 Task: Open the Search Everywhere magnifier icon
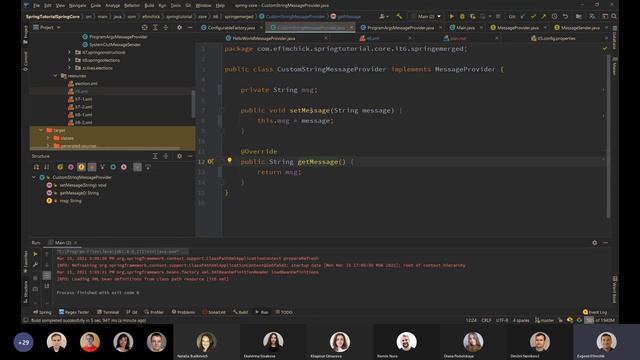(x=614, y=16)
